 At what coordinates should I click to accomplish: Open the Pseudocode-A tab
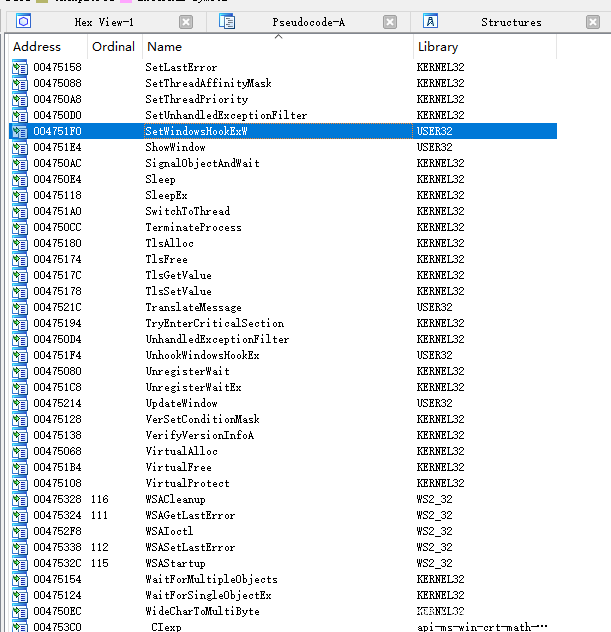click(x=308, y=22)
